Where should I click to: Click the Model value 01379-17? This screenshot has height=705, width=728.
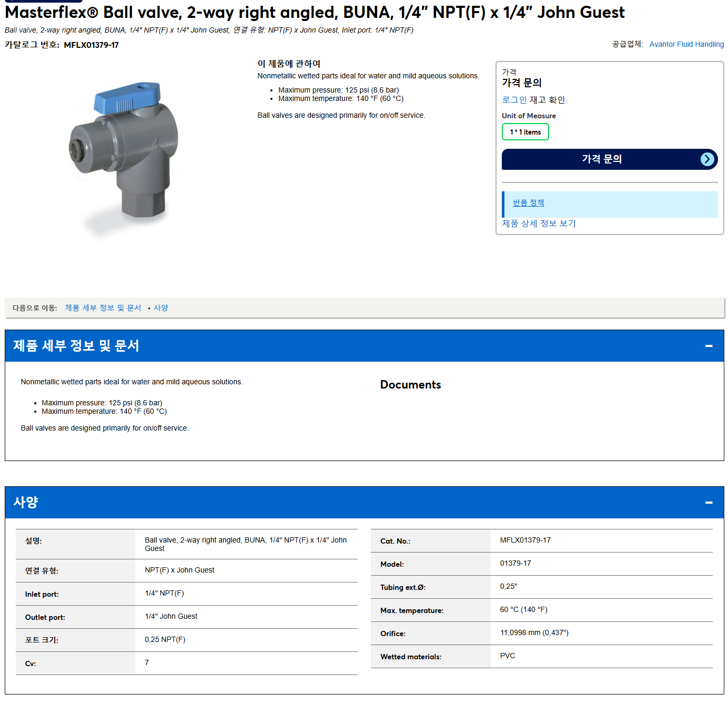(515, 563)
